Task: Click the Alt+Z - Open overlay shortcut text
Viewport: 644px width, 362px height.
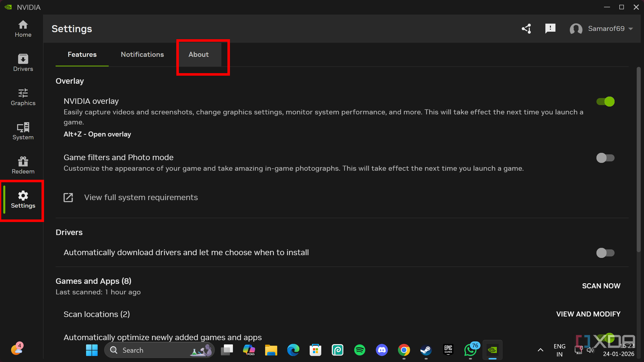Action: click(x=97, y=134)
